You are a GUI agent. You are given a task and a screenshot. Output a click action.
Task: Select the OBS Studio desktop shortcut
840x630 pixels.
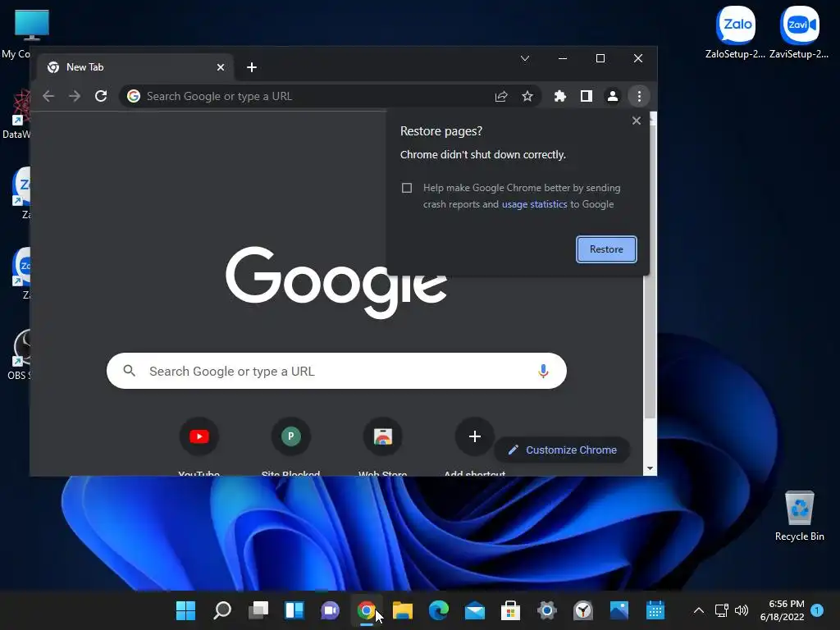[x=18, y=354]
